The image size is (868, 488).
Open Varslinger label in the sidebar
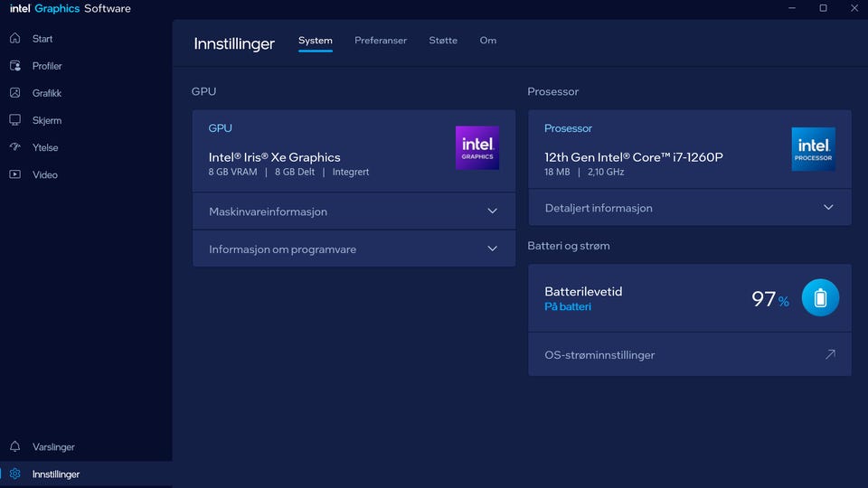coord(53,447)
